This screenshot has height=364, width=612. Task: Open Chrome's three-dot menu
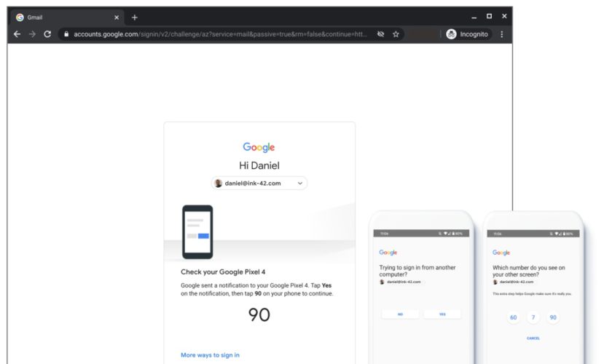click(x=501, y=34)
